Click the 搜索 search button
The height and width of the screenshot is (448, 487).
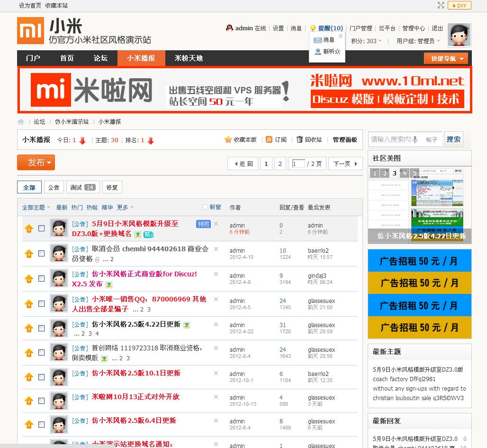click(x=453, y=139)
